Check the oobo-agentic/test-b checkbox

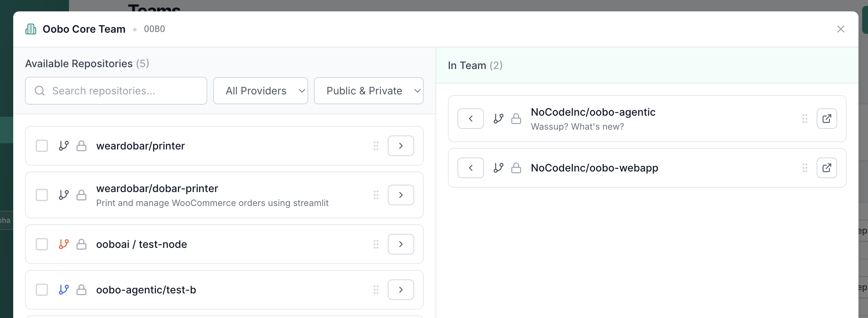tap(42, 290)
